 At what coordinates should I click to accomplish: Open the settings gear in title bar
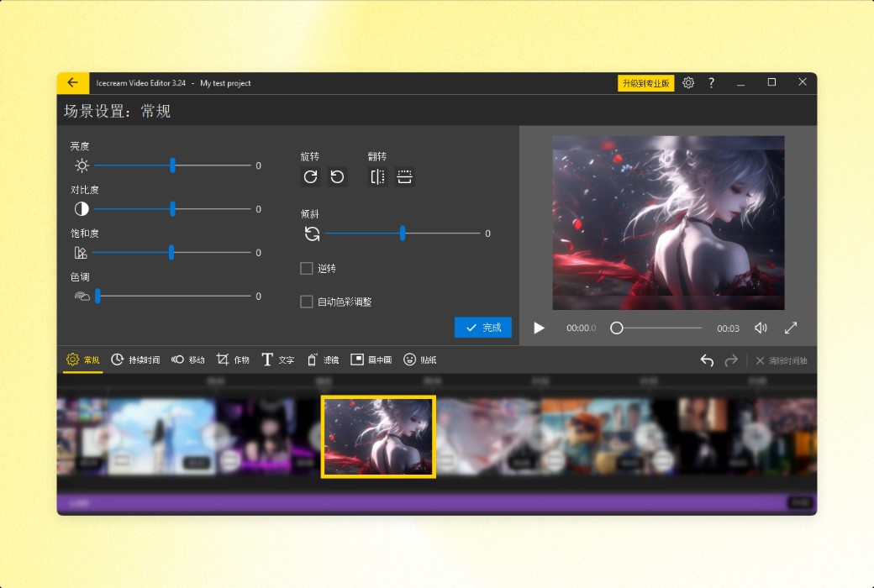pyautogui.click(x=688, y=82)
